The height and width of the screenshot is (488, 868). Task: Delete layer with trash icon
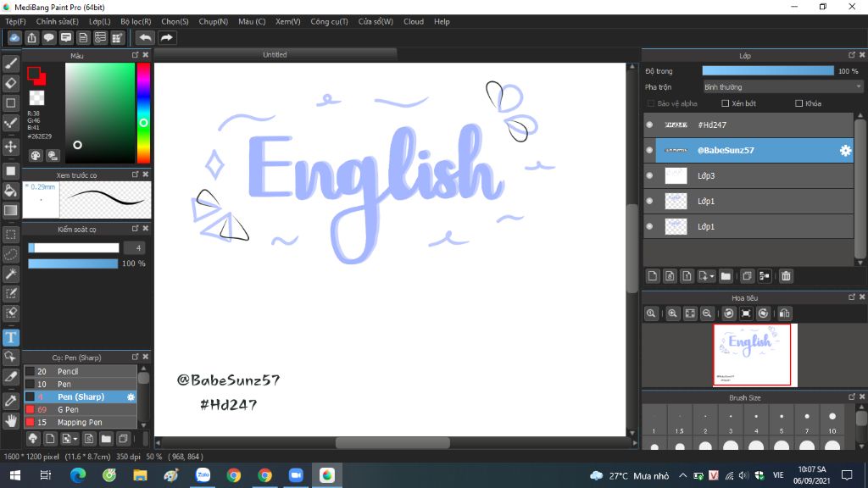click(x=786, y=276)
